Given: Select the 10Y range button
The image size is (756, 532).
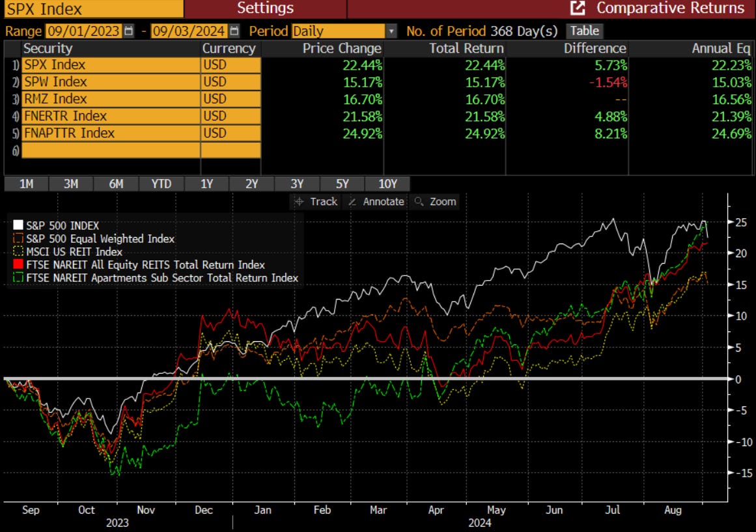Looking at the screenshot, I should (387, 184).
